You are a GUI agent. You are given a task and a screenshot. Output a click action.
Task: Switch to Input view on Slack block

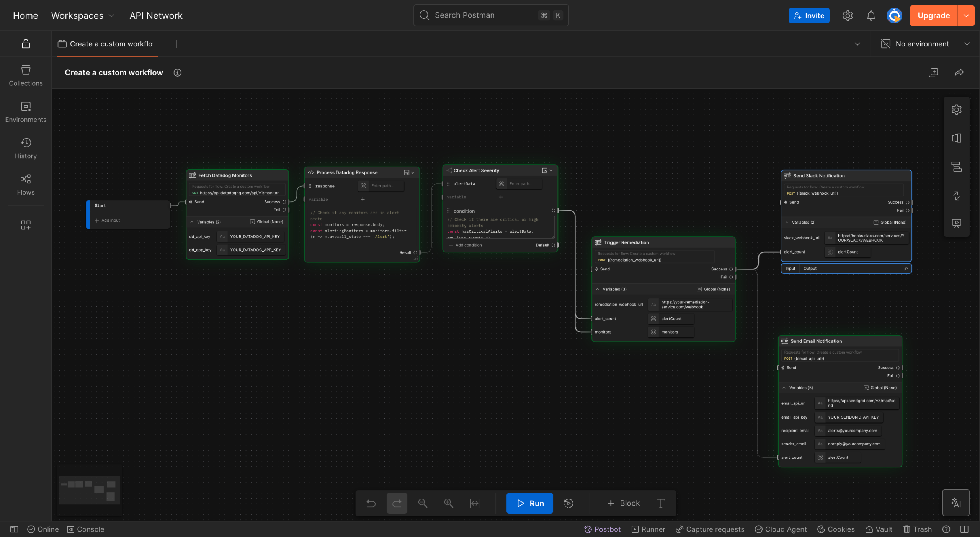[790, 268]
